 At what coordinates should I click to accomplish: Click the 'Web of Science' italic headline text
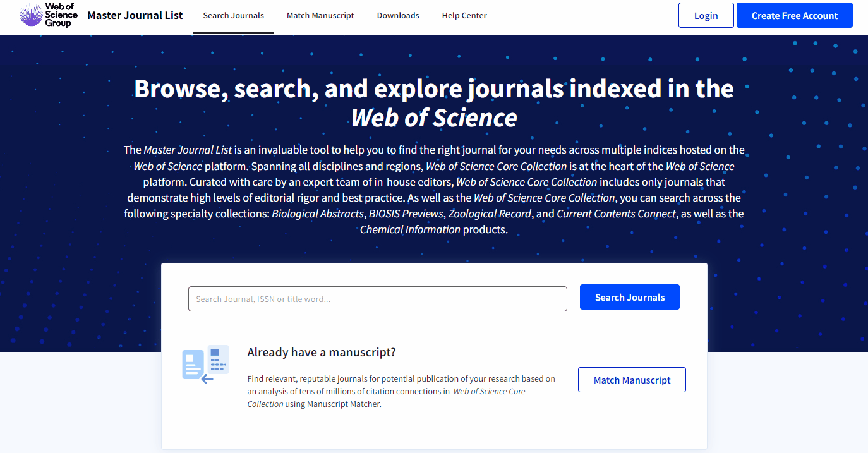[x=434, y=118]
